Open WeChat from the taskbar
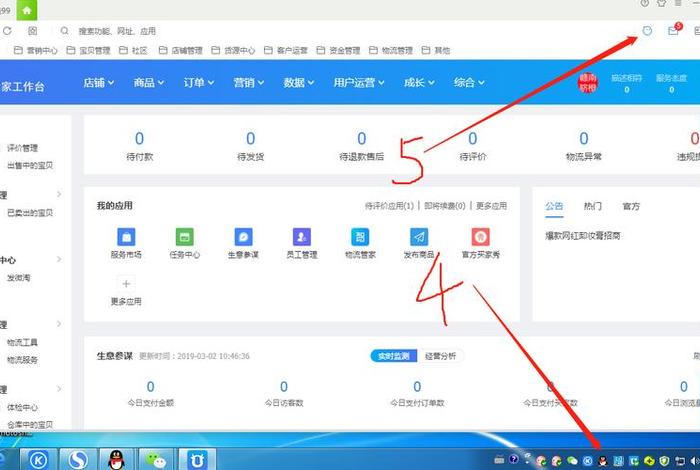The height and width of the screenshot is (470, 700). click(x=155, y=459)
